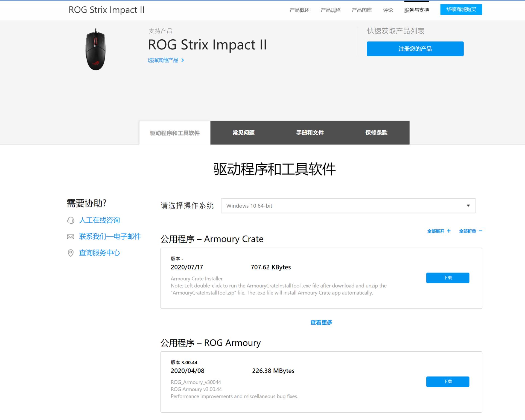
Task: Switch to the 常见问题 tab
Action: coord(243,133)
